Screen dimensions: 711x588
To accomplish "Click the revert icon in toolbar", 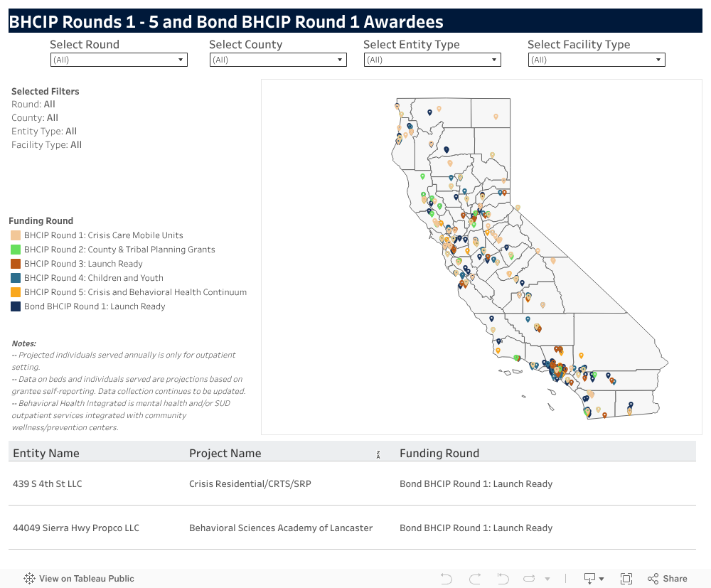I will click(503, 579).
